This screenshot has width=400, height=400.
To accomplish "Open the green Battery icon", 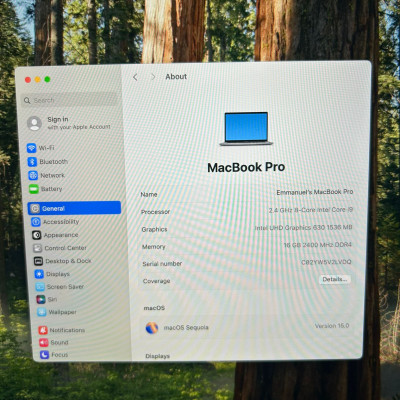I will (34, 189).
